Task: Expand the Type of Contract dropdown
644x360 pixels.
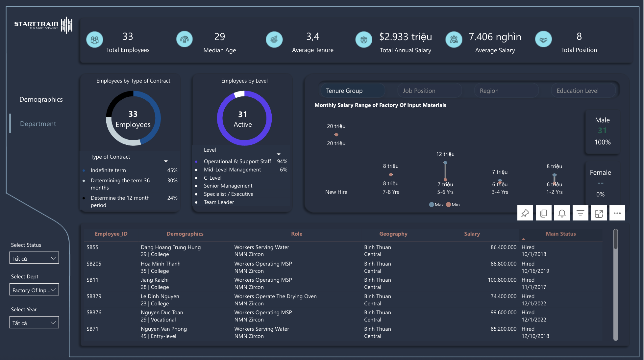Action: coord(166,161)
